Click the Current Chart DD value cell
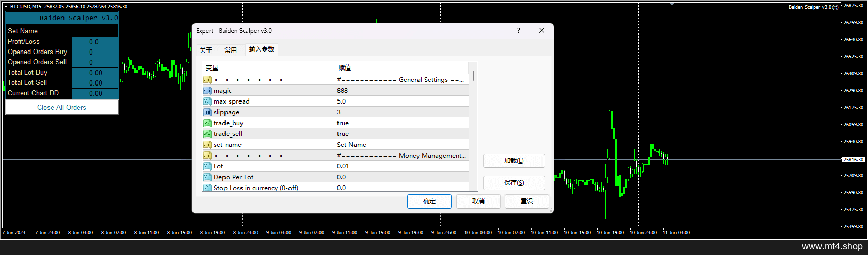This screenshot has height=255, width=868. [94, 93]
